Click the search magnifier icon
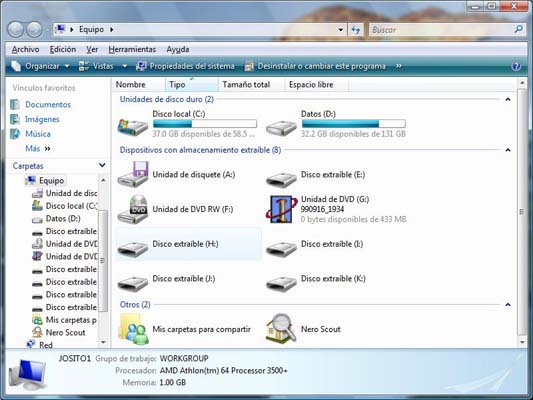 tap(518, 30)
